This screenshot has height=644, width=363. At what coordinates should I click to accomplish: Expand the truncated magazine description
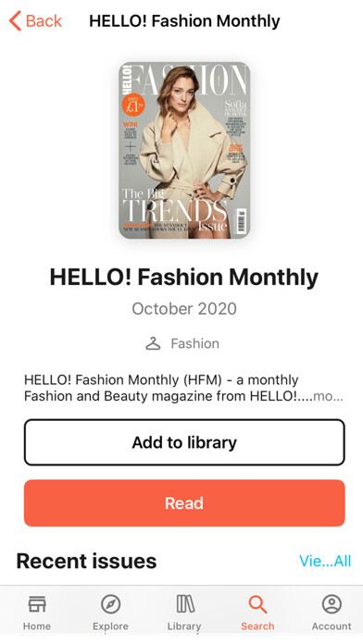(328, 397)
